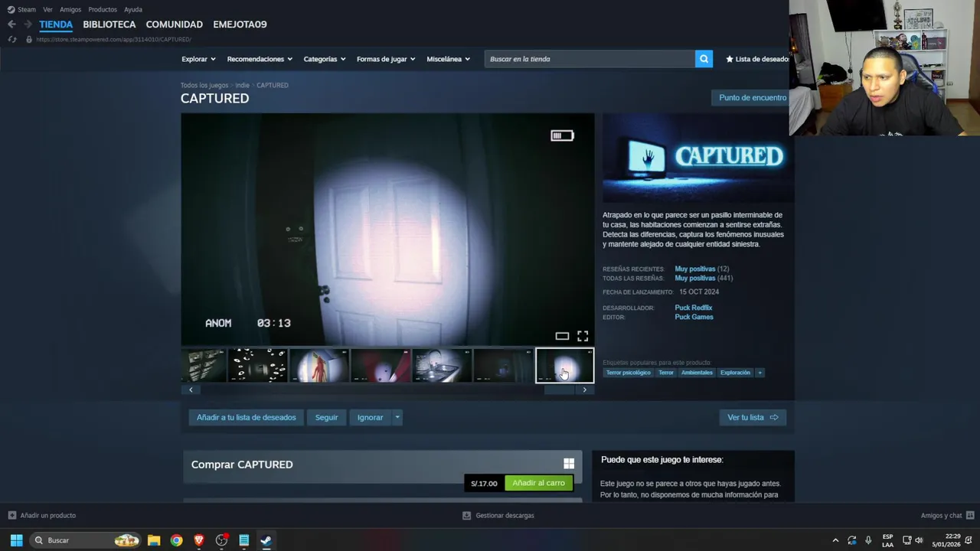Click the Steam client back arrow
This screenshot has height=551, width=980.
point(11,24)
